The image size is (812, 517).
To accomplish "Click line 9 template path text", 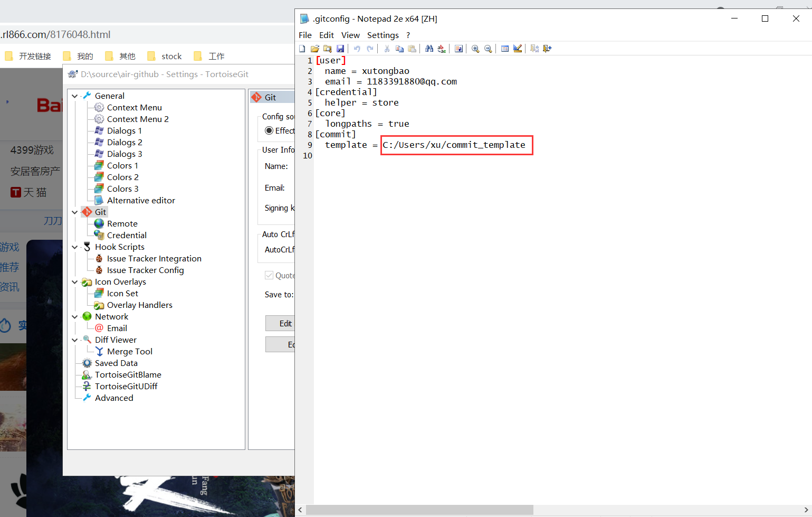I will coord(454,145).
